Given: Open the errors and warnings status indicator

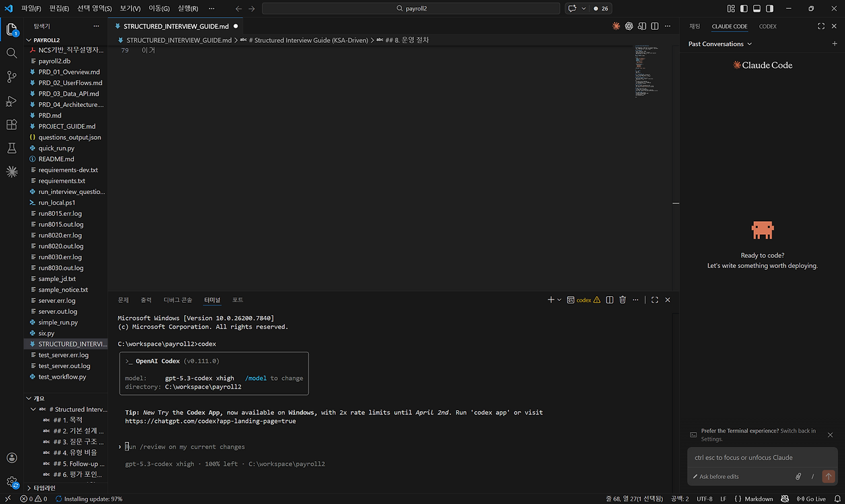Looking at the screenshot, I should 33,499.
